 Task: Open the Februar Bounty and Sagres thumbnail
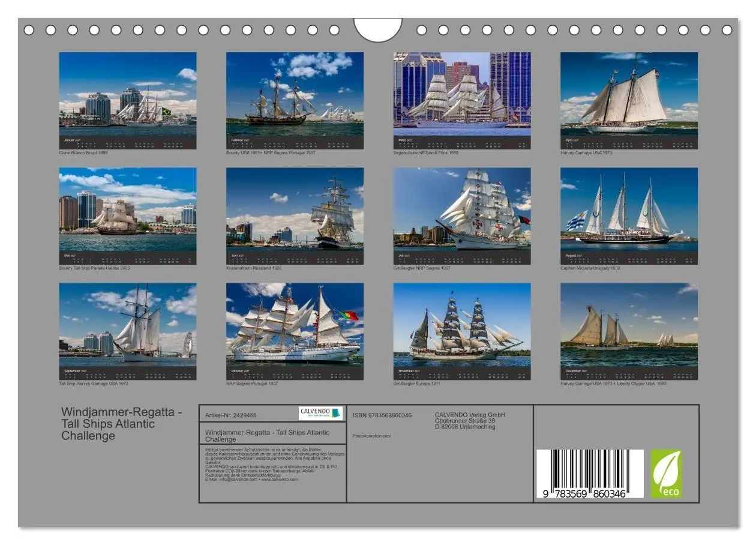[295, 100]
